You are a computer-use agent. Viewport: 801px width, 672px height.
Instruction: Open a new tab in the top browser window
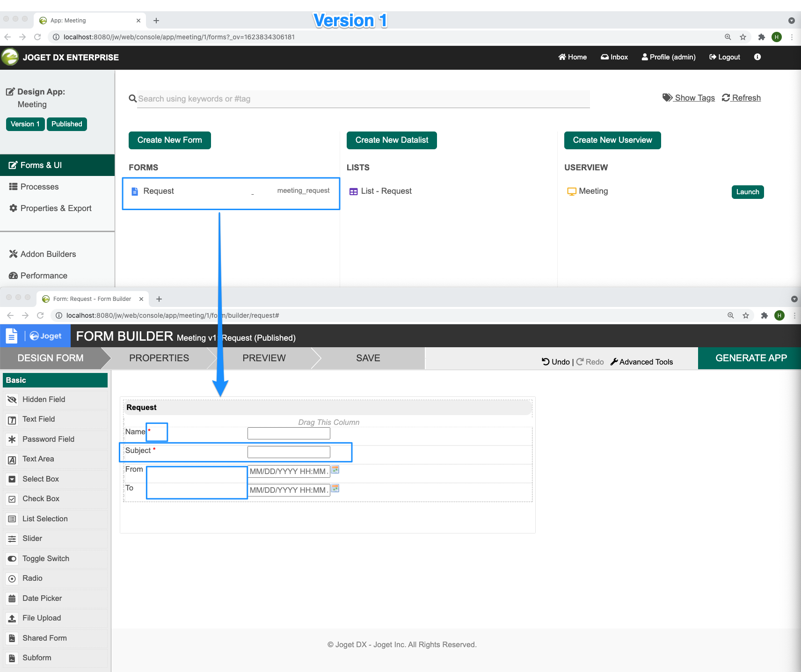(156, 21)
